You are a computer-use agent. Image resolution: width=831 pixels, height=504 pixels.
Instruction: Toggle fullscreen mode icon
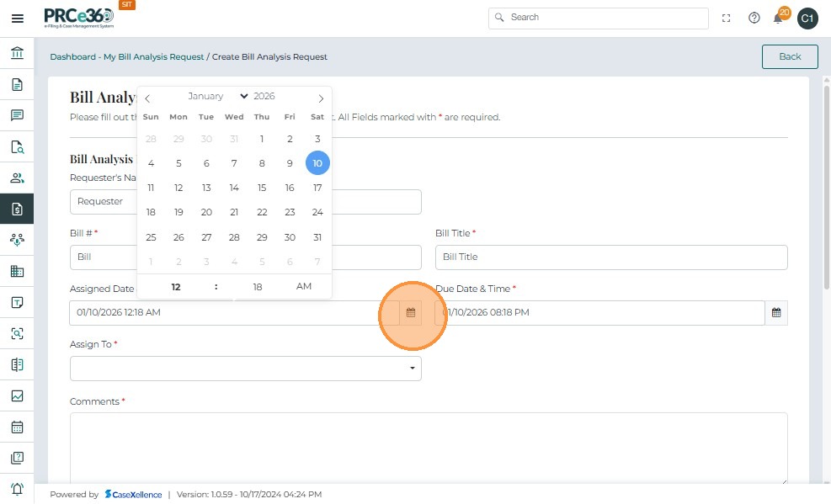727,18
